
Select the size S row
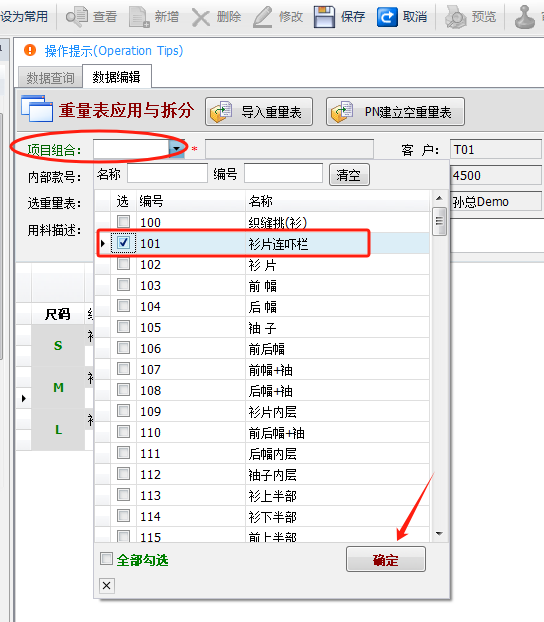[x=58, y=346]
